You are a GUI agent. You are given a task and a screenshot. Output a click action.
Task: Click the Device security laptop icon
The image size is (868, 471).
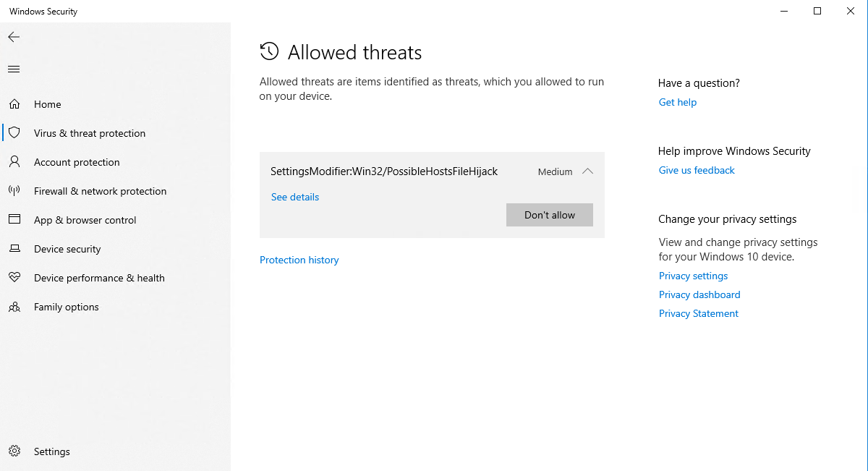pos(14,249)
